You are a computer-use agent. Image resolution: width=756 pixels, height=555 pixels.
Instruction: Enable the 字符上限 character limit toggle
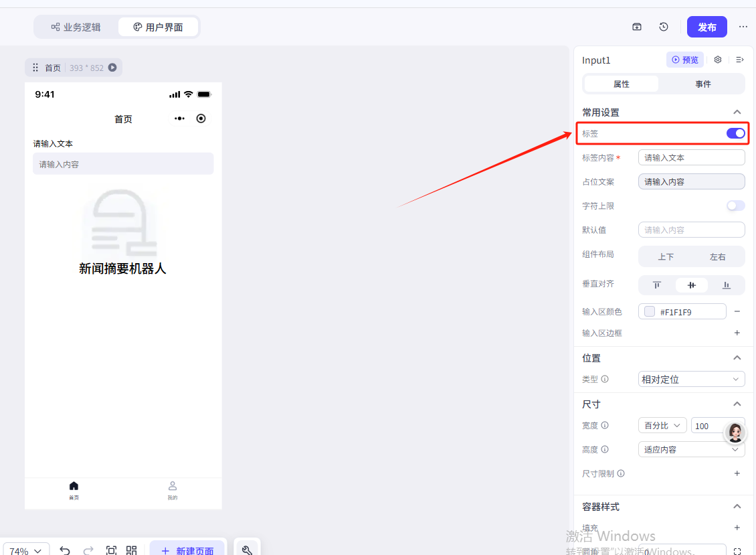735,206
